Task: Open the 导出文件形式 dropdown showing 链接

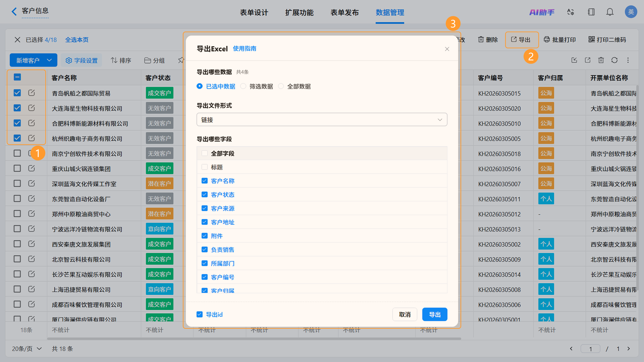Action: (x=322, y=119)
